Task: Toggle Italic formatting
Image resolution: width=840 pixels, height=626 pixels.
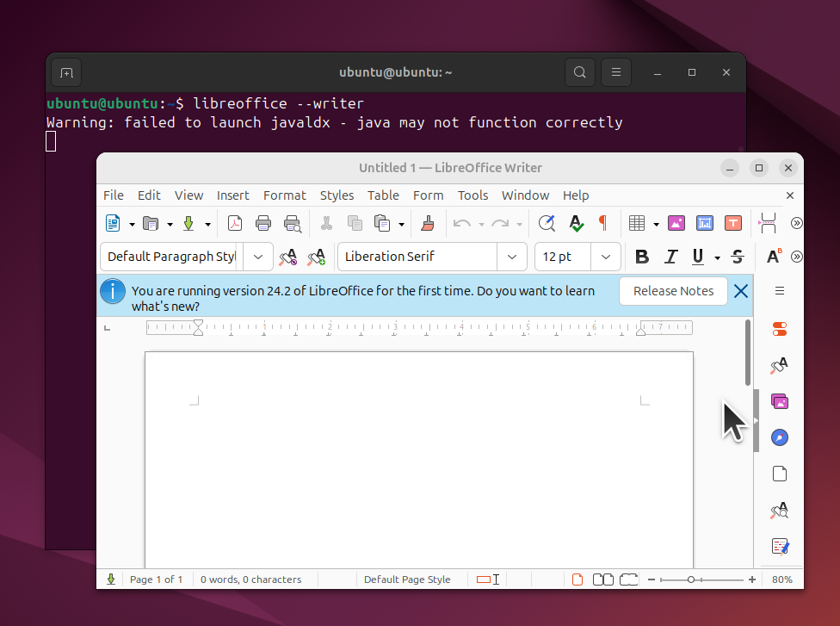Action: tap(670, 257)
